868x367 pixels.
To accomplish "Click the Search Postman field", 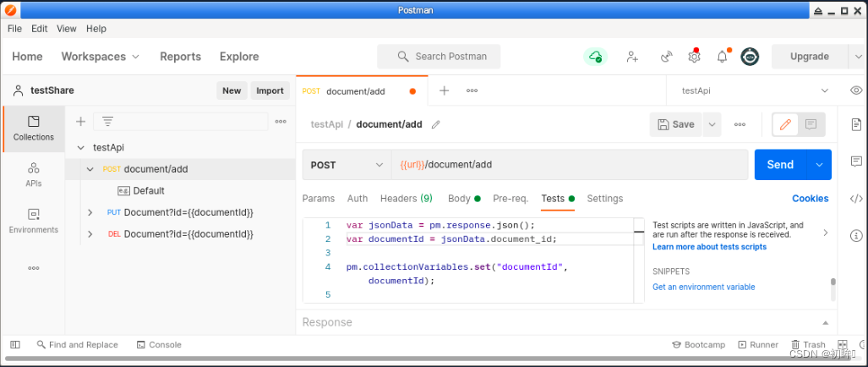I will 439,57.
